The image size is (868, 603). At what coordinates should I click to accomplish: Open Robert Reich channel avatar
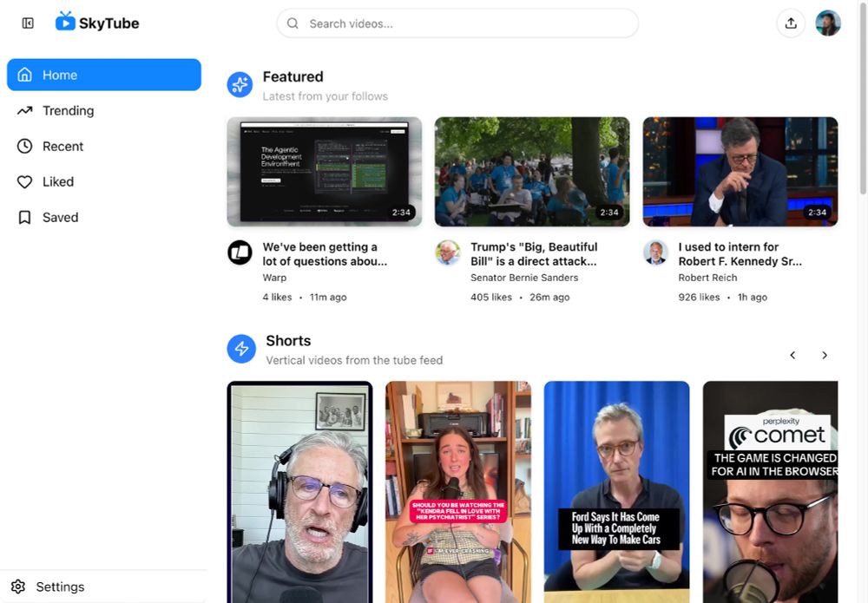coord(656,252)
